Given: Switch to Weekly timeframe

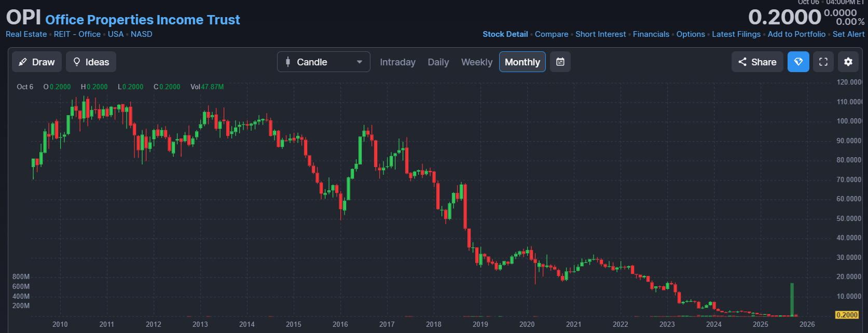Looking at the screenshot, I should 477,62.
